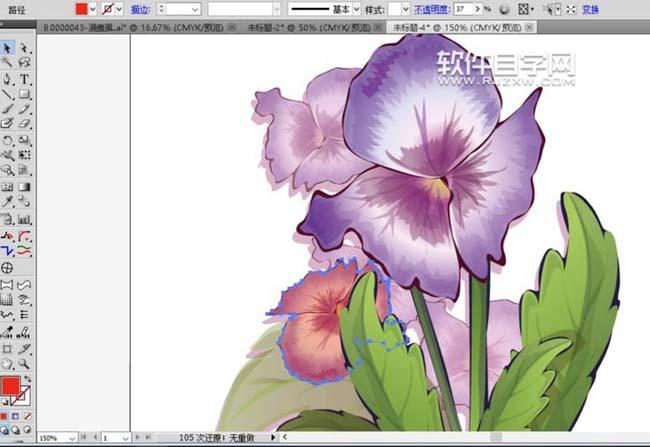Select the black arrow Selection tool

tap(8, 47)
